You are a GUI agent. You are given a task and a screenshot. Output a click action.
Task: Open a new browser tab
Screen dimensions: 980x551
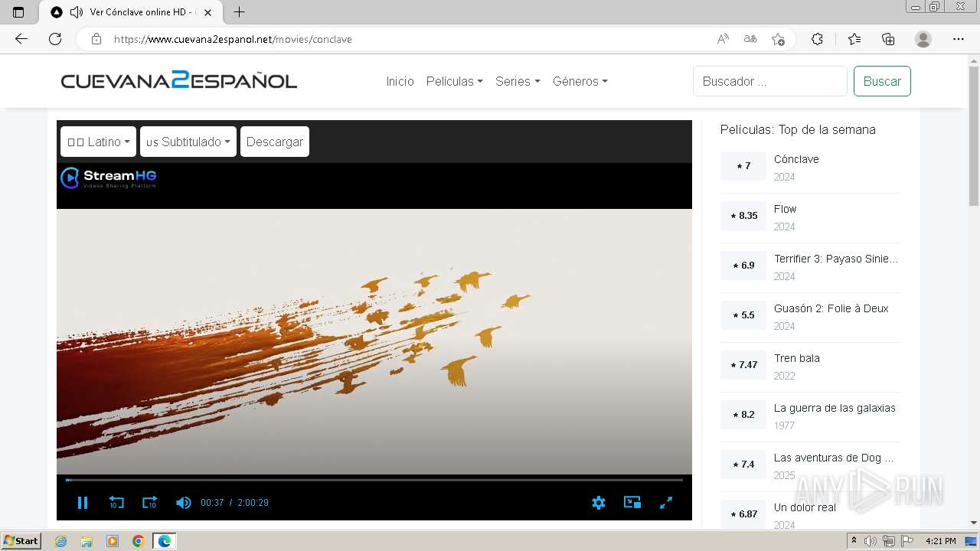pos(239,12)
